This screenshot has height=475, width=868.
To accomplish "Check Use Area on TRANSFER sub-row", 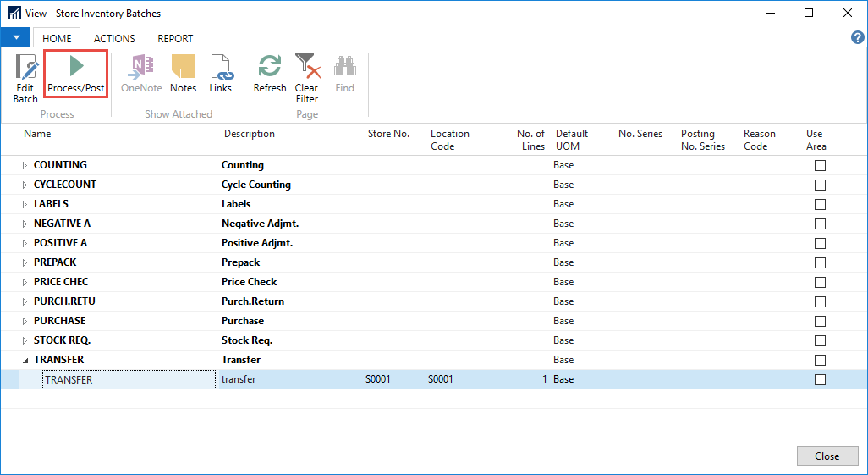I will [x=819, y=380].
